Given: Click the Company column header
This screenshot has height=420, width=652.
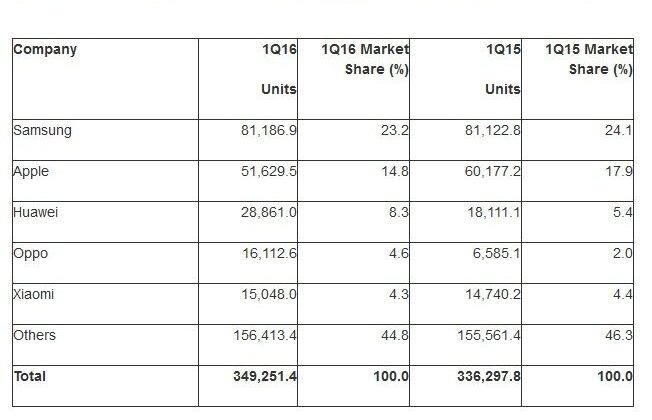Looking at the screenshot, I should [45, 49].
